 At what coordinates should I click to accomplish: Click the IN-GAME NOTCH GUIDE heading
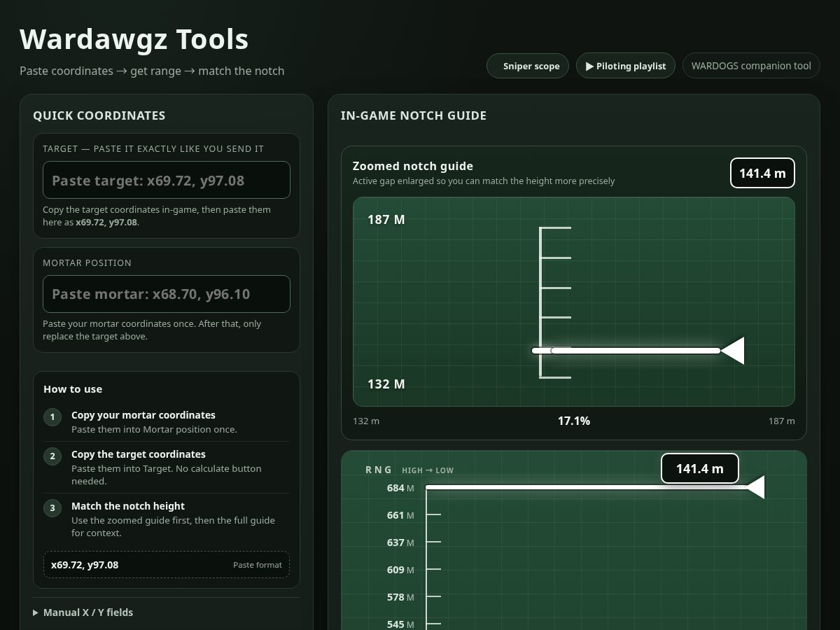[x=414, y=115]
